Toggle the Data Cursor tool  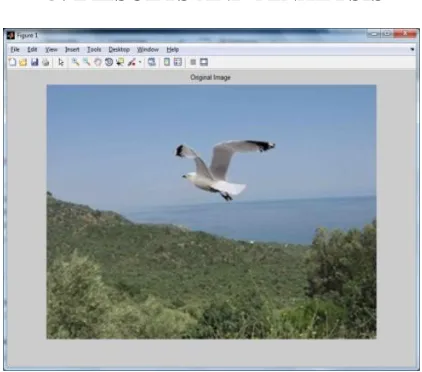(120, 62)
